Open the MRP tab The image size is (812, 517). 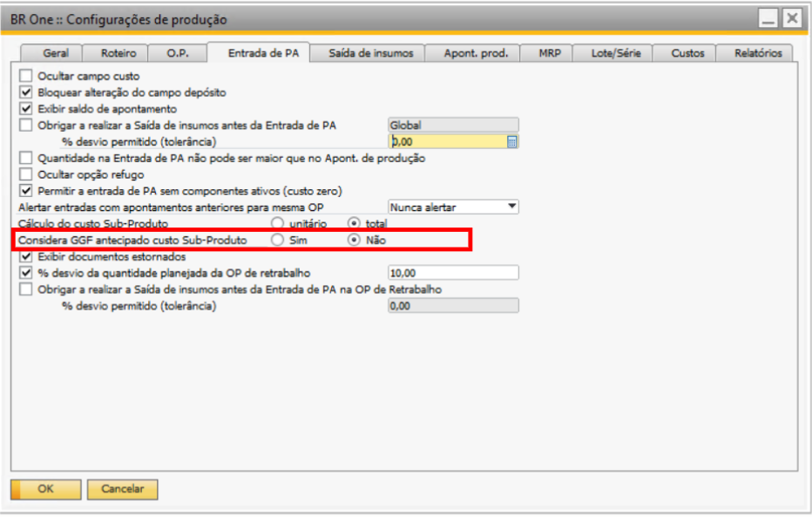(x=550, y=54)
